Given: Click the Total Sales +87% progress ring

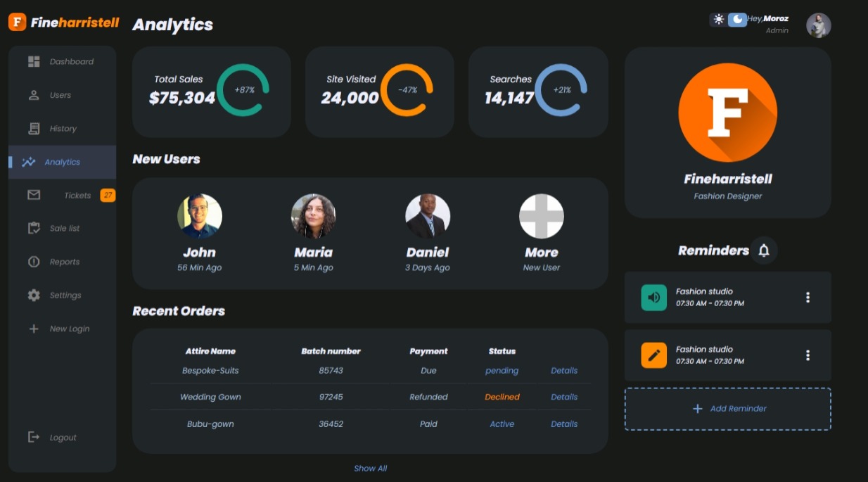Looking at the screenshot, I should pos(243,90).
